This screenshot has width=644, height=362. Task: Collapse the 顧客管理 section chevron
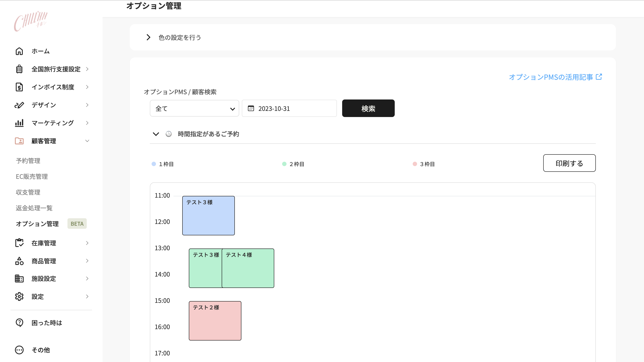(87, 141)
